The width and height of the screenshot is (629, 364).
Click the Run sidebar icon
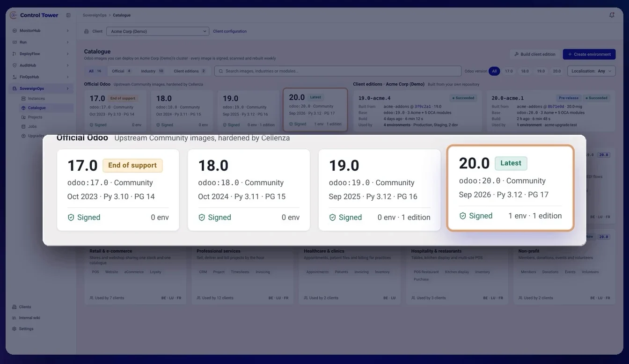[x=15, y=42]
